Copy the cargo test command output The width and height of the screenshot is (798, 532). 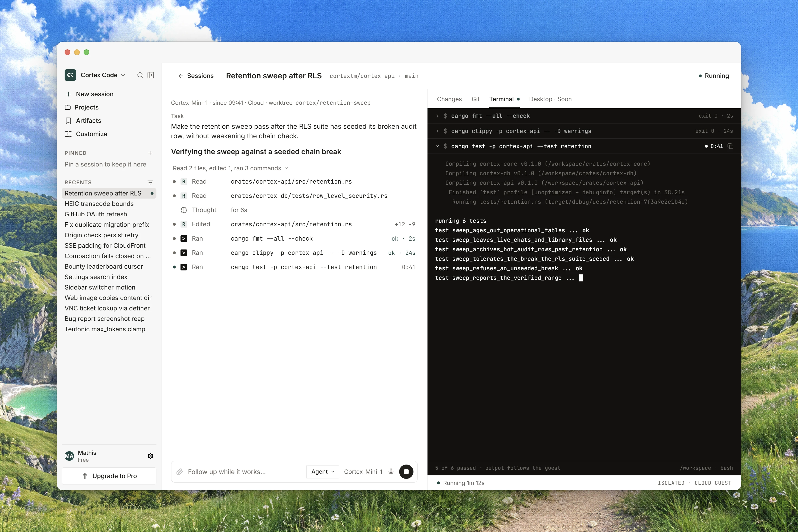click(x=731, y=146)
